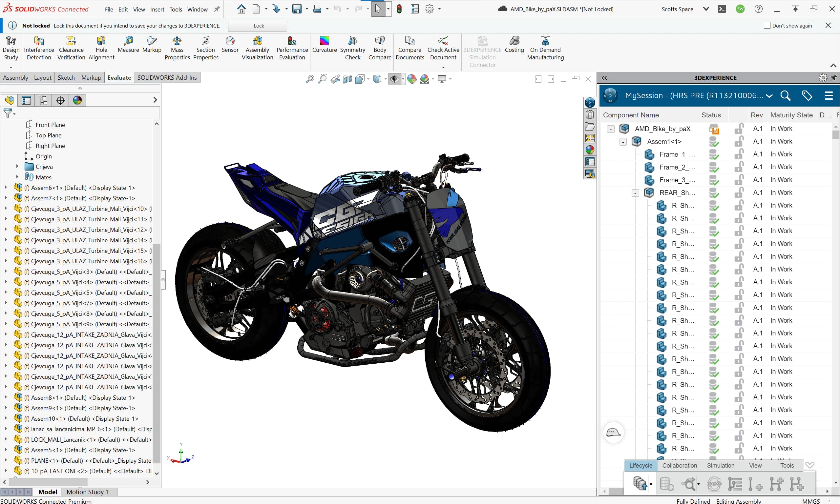
Task: Activate the Sensor tool
Action: (230, 45)
